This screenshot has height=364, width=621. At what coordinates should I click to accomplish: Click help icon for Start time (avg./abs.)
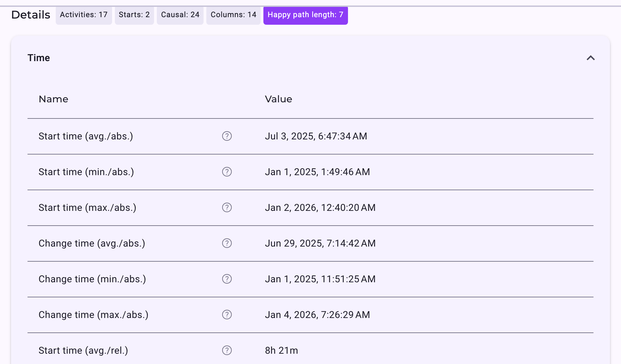pos(227,136)
